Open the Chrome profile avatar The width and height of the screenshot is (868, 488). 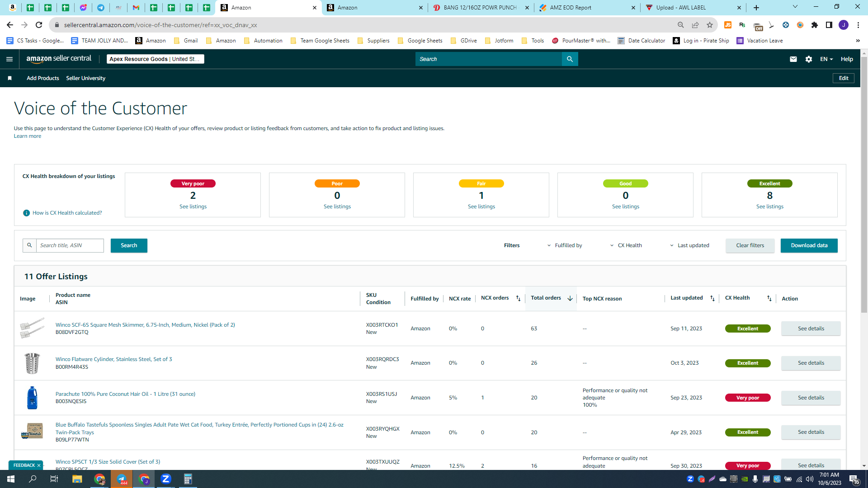coord(844,25)
